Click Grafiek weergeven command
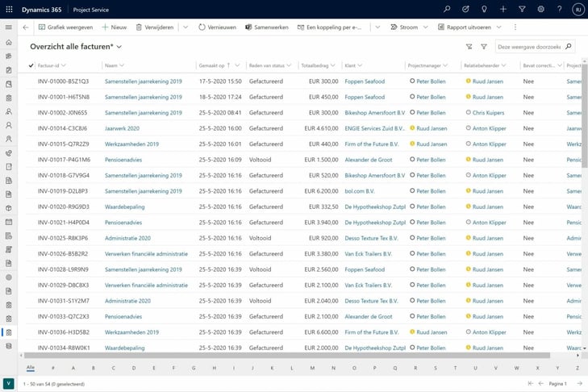 pyautogui.click(x=65, y=27)
